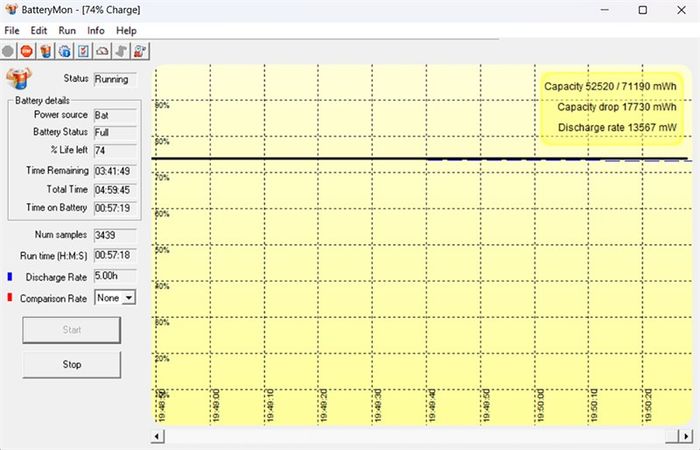Click the gauge meter toolbar icon
Image resolution: width=700 pixels, height=450 pixels.
click(x=102, y=50)
